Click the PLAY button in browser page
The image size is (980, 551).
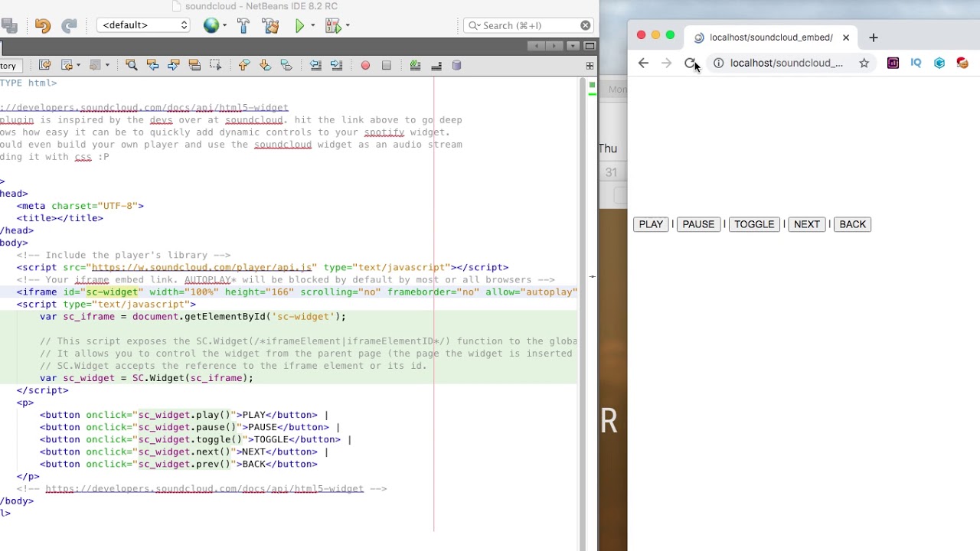pos(651,224)
